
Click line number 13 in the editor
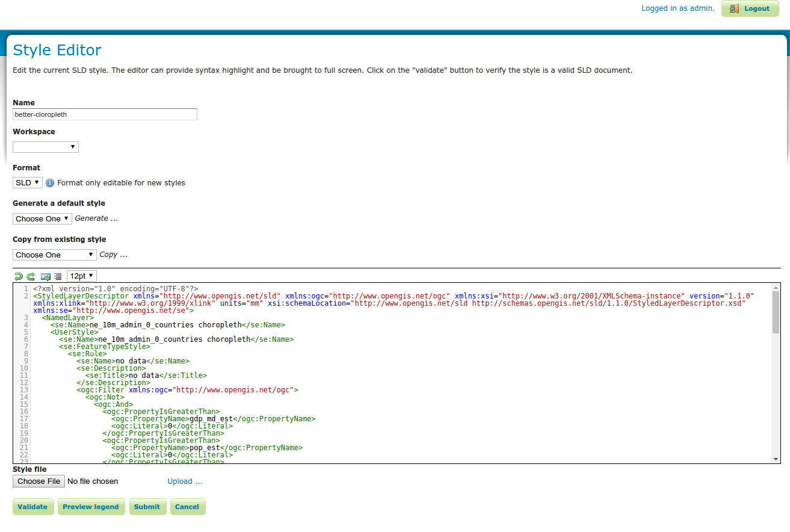[24, 390]
